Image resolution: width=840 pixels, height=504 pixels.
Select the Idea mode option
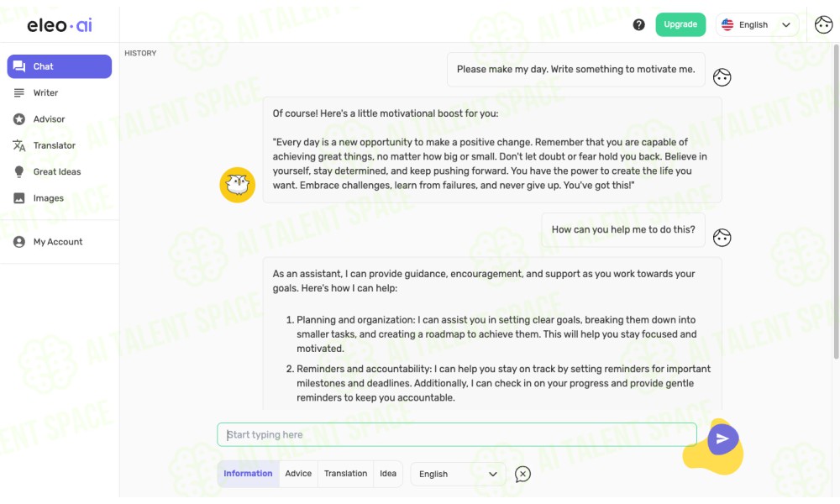pos(388,474)
